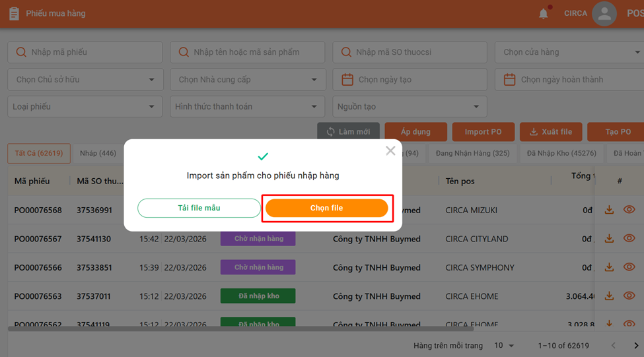
Task: Switch to the Nhập (446) tab
Action: click(x=98, y=153)
